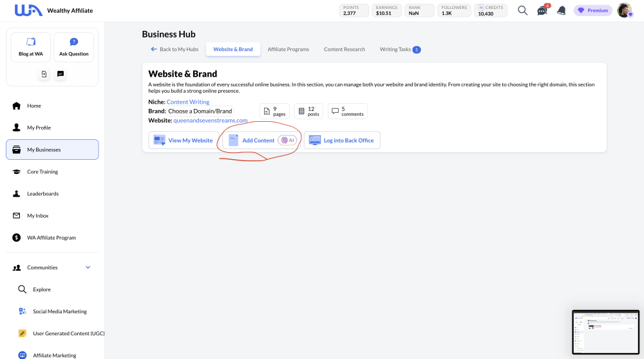The width and height of the screenshot is (644, 359).
Task: Click the My Businesses briefcase icon
Action: point(17,150)
